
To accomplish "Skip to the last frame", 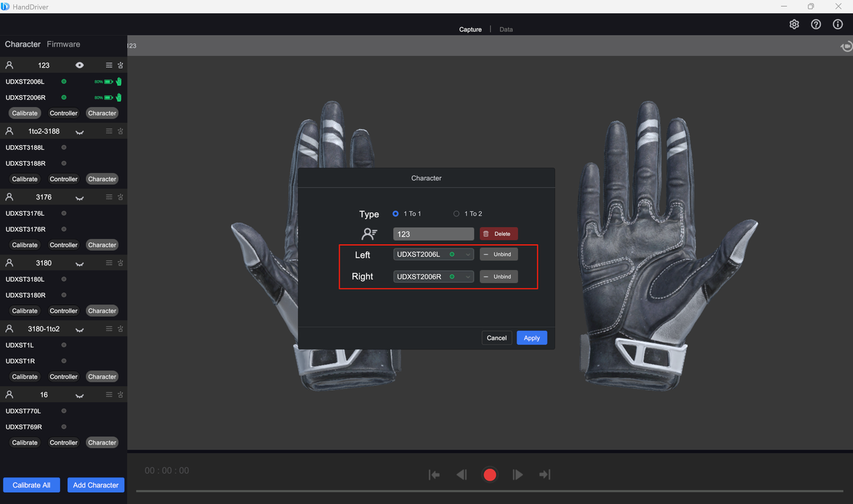I will [x=544, y=475].
